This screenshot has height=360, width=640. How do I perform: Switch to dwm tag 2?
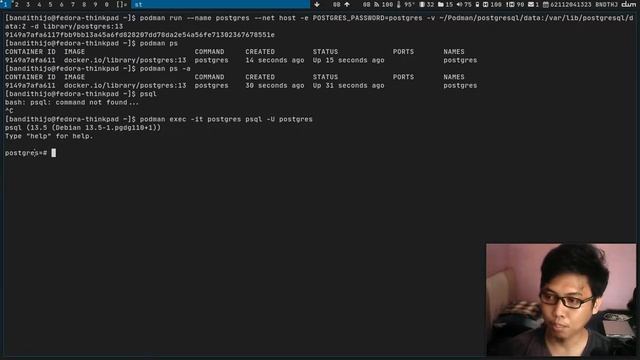(x=17, y=4)
